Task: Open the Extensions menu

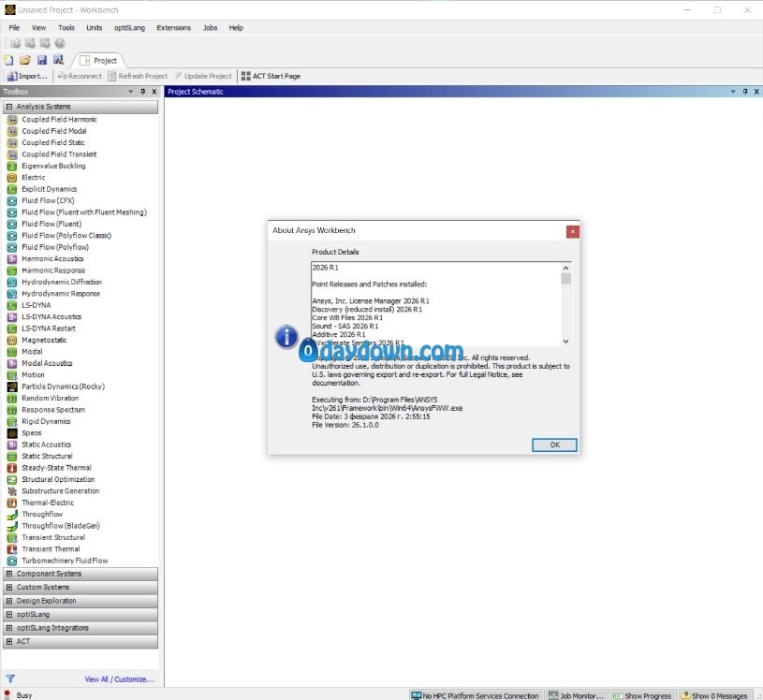Action: [173, 28]
